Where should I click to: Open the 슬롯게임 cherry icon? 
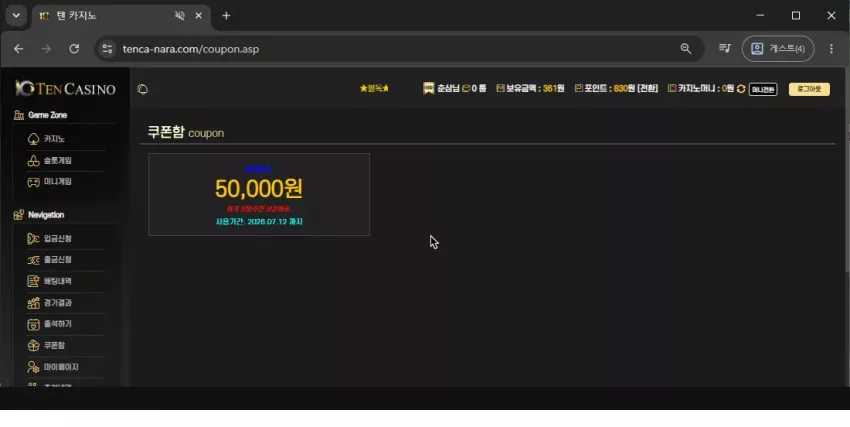pos(33,160)
